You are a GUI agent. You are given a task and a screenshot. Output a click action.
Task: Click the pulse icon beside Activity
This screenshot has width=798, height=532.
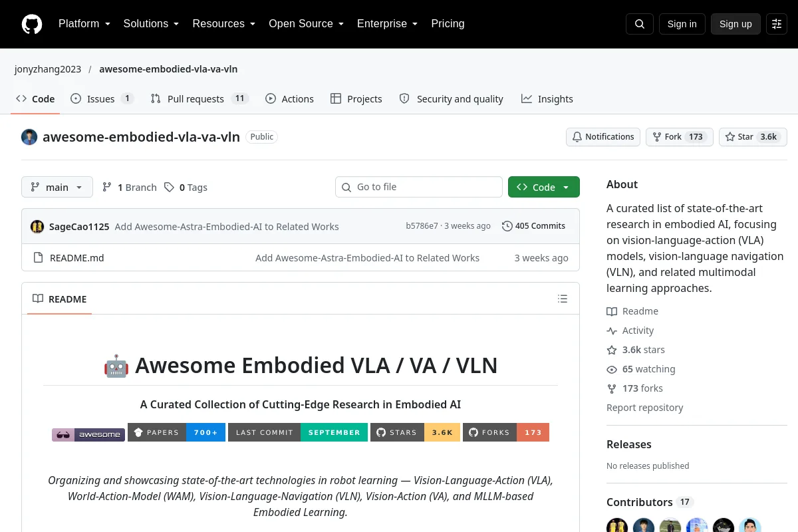[x=612, y=331]
